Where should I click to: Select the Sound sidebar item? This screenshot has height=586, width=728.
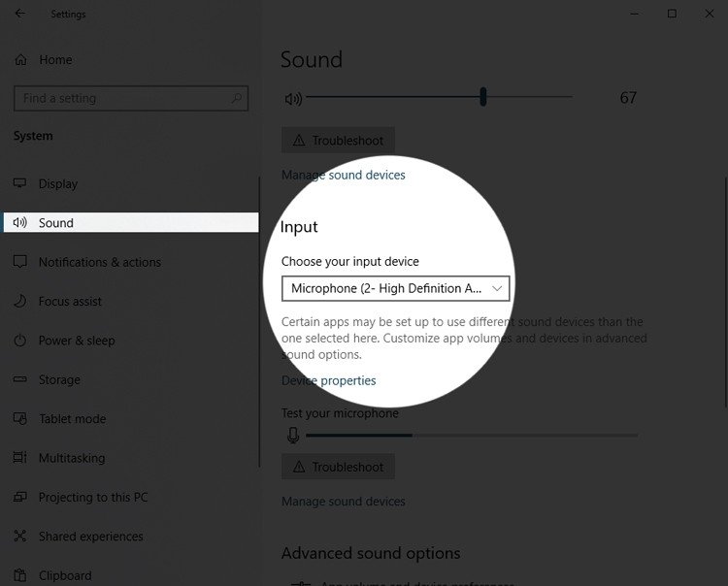pyautogui.click(x=131, y=223)
